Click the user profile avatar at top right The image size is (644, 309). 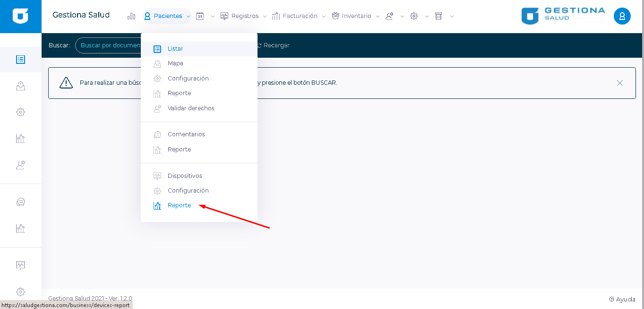622,17
